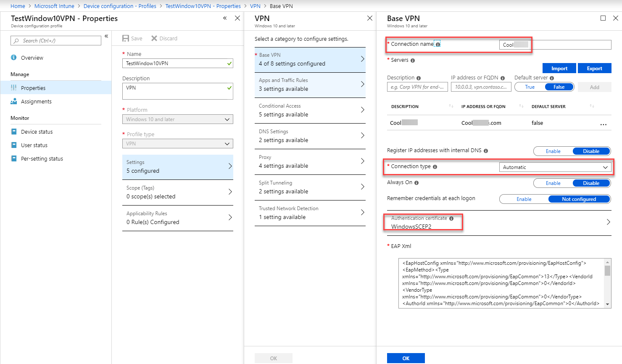The image size is (622, 364).
Task: Click the Device status icon
Action: tap(13, 132)
